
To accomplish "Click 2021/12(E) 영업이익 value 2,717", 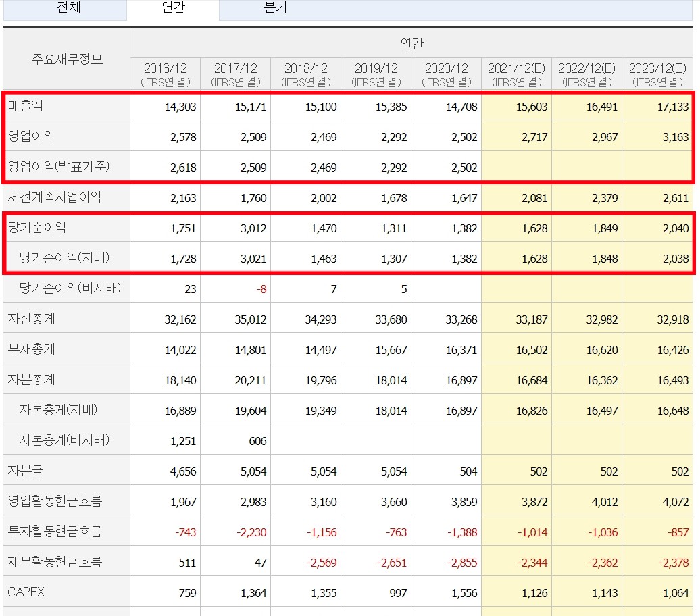I will click(x=534, y=137).
